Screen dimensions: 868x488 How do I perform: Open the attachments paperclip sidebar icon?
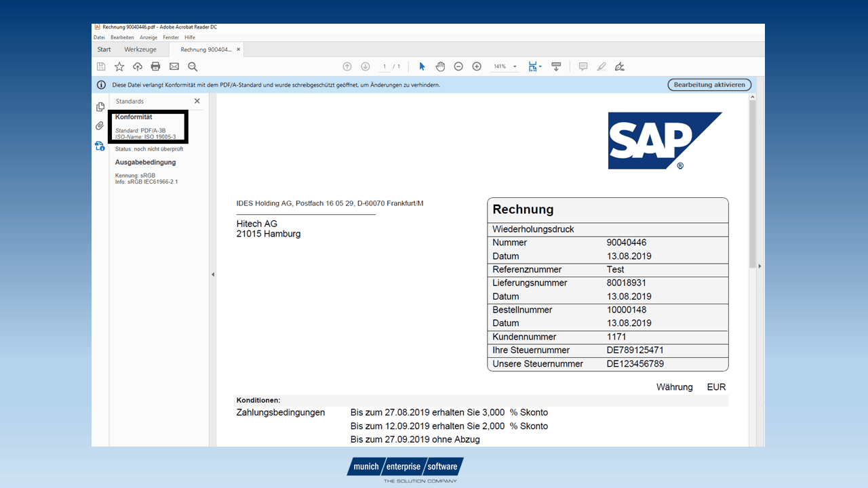click(100, 126)
